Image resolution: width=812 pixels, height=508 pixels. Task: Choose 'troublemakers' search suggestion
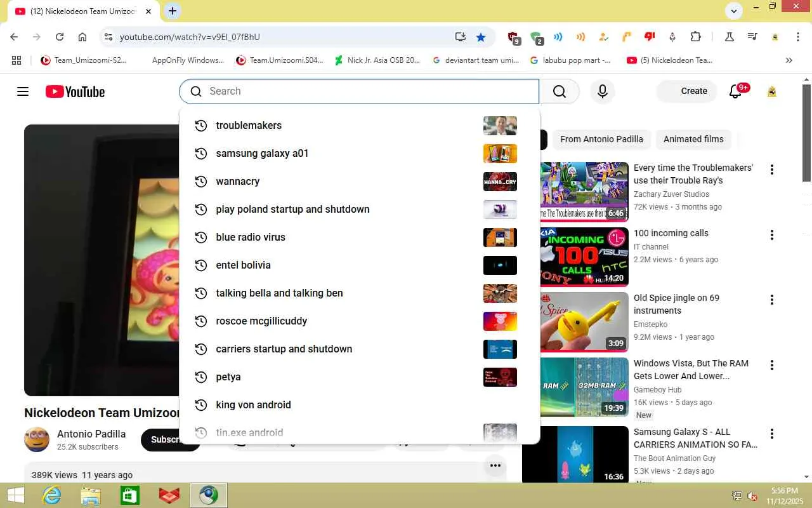tap(360, 126)
